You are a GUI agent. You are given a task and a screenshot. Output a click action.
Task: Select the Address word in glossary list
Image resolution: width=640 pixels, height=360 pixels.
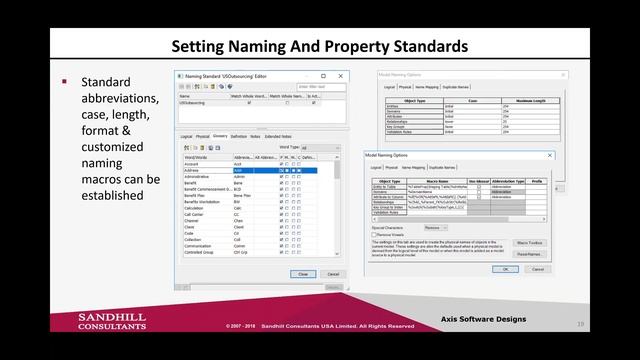[191, 170]
